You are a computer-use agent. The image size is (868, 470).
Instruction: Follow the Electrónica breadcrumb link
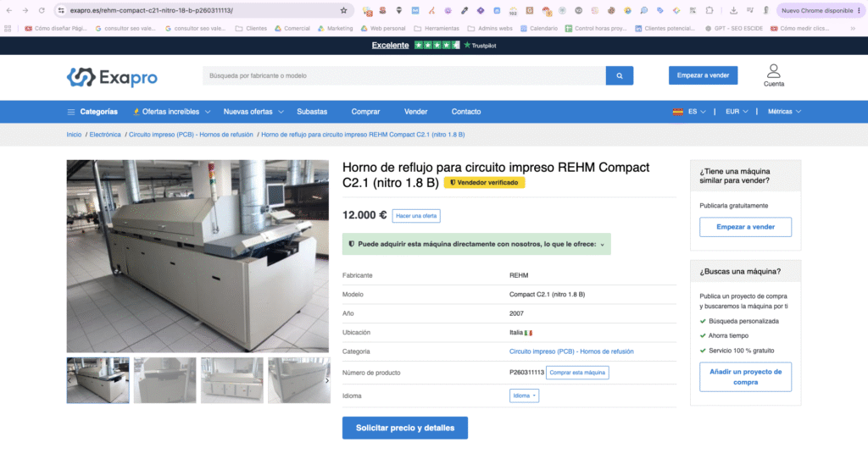pos(105,135)
